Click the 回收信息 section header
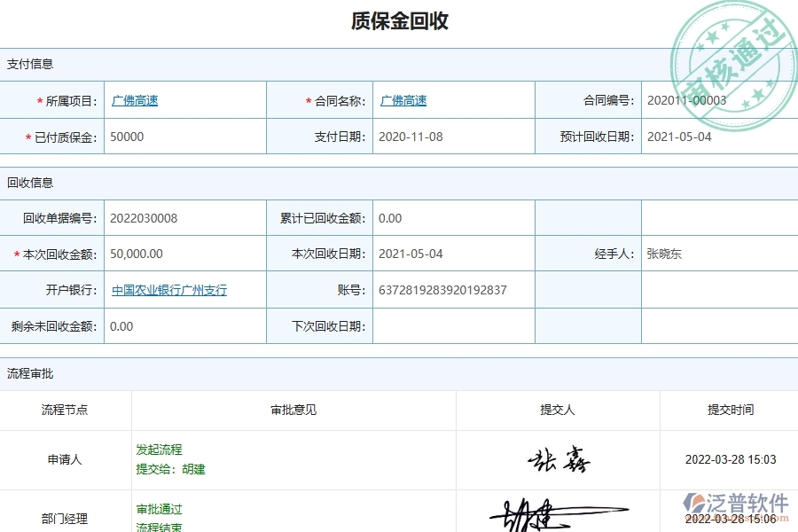The image size is (798, 532). (29, 183)
